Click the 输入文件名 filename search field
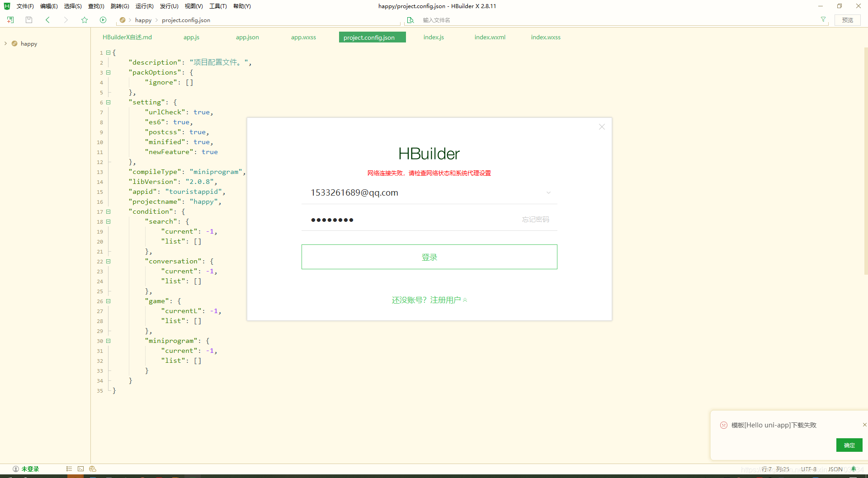Viewport: 868px width, 478px height. [x=617, y=20]
